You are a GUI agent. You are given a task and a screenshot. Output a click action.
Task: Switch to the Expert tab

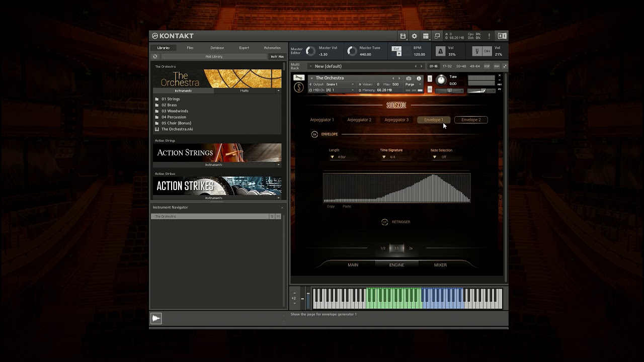tap(244, 48)
